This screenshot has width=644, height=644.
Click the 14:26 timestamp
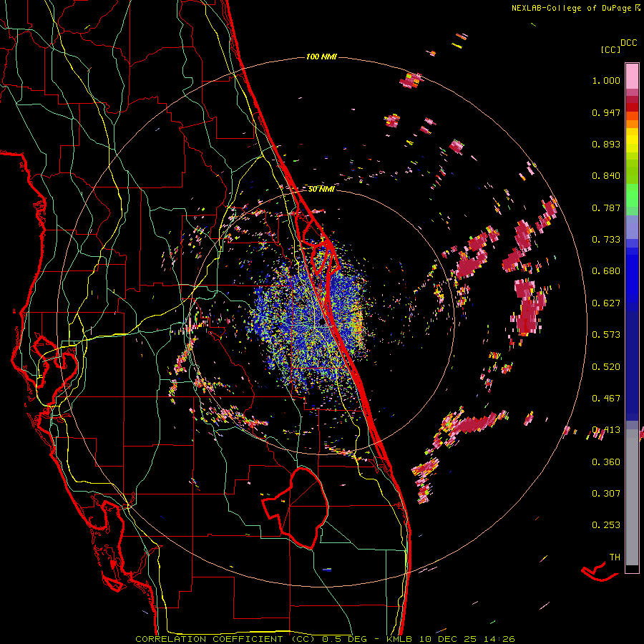pyautogui.click(x=498, y=639)
